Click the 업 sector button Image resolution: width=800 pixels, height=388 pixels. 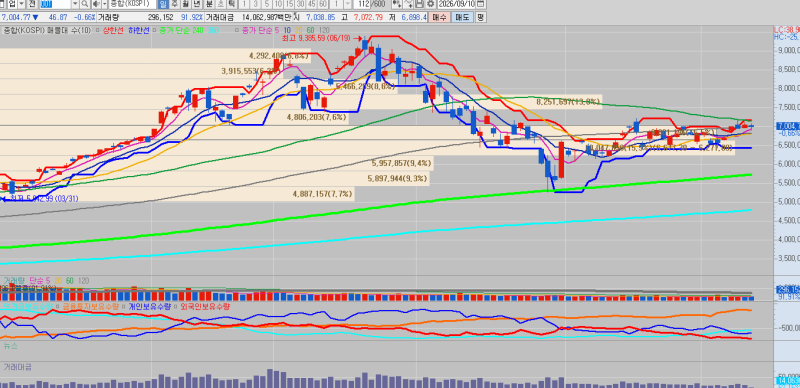(13, 4)
